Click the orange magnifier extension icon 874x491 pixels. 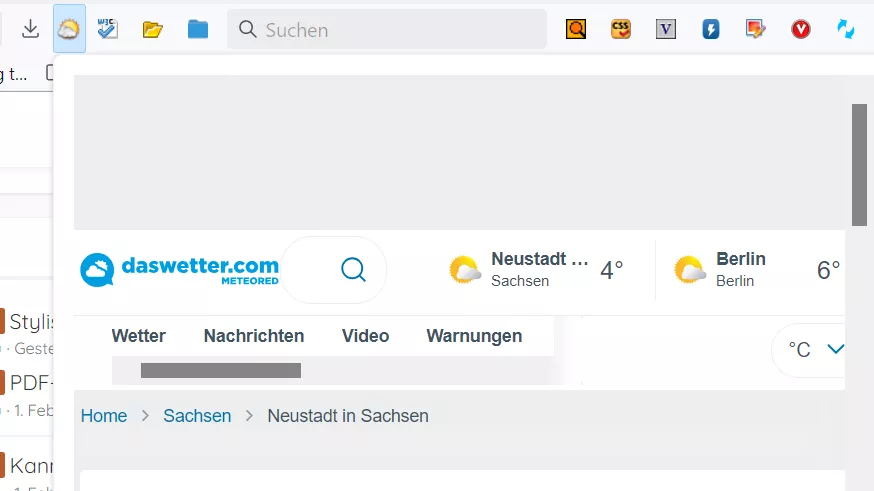coord(576,29)
